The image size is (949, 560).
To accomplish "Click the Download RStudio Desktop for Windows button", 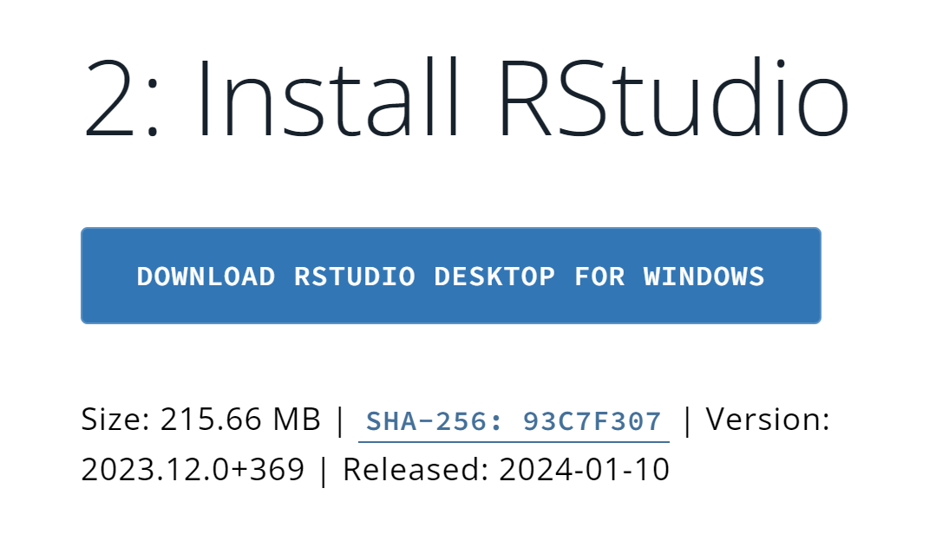I will click(x=450, y=276).
